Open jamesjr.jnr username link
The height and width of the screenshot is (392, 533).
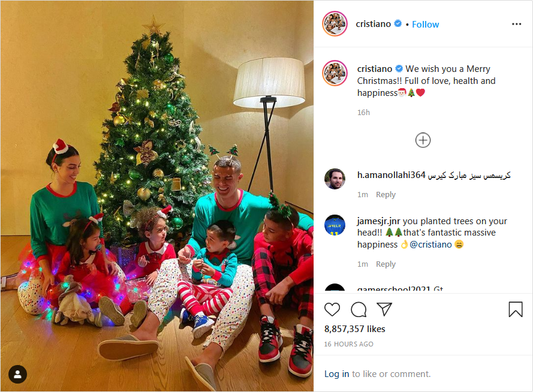pyautogui.click(x=378, y=221)
